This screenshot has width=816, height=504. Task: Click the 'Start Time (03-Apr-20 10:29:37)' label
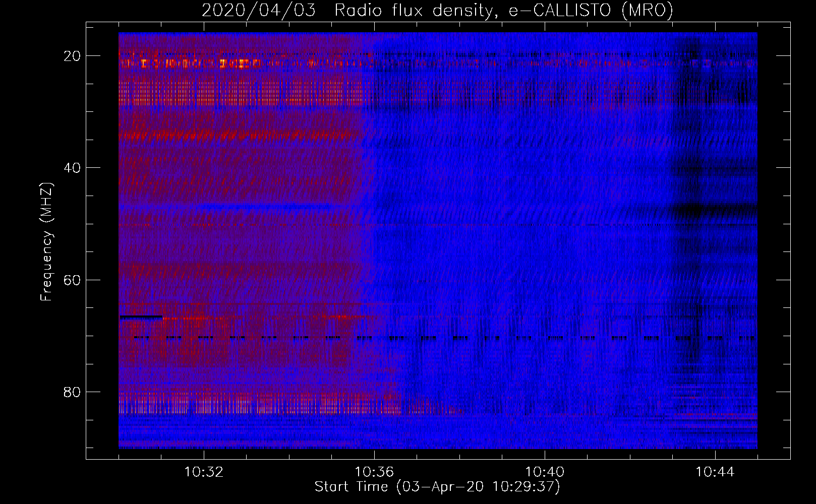pyautogui.click(x=437, y=487)
